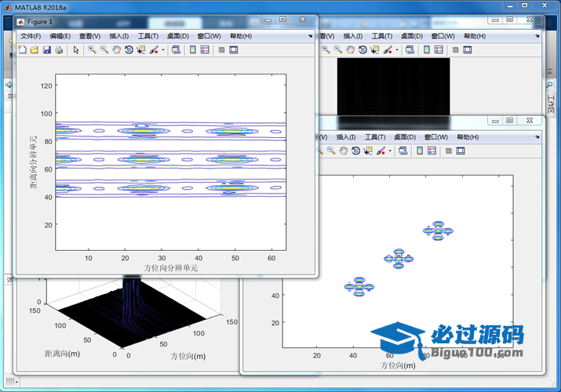Toggle Zoom In tool in Figure 1 toolbar
This screenshot has width=561, height=392.
point(92,49)
